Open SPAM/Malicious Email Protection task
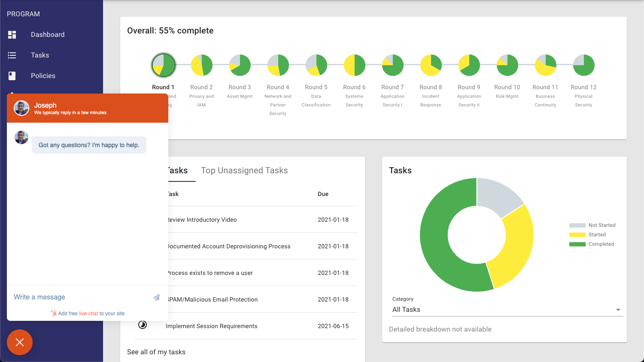The image size is (644, 362). tap(213, 299)
